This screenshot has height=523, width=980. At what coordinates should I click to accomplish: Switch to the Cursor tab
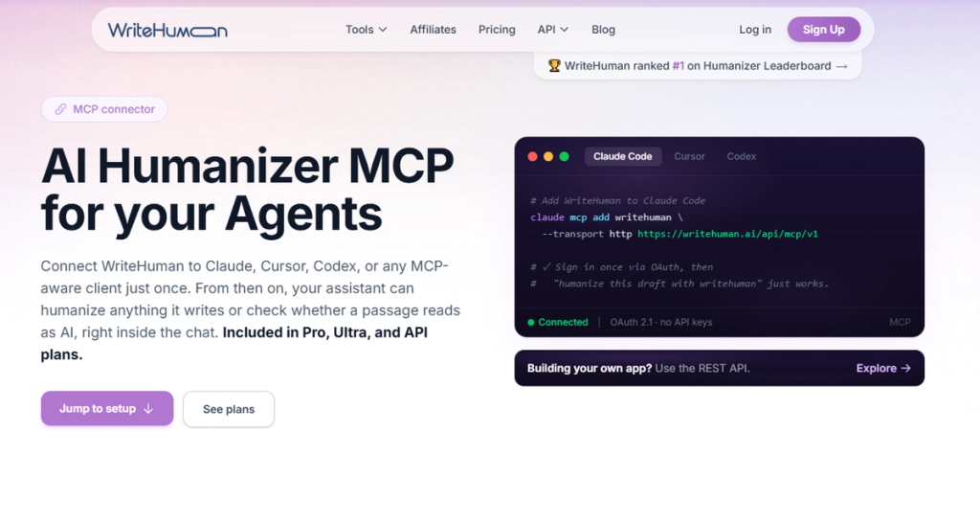coord(689,156)
